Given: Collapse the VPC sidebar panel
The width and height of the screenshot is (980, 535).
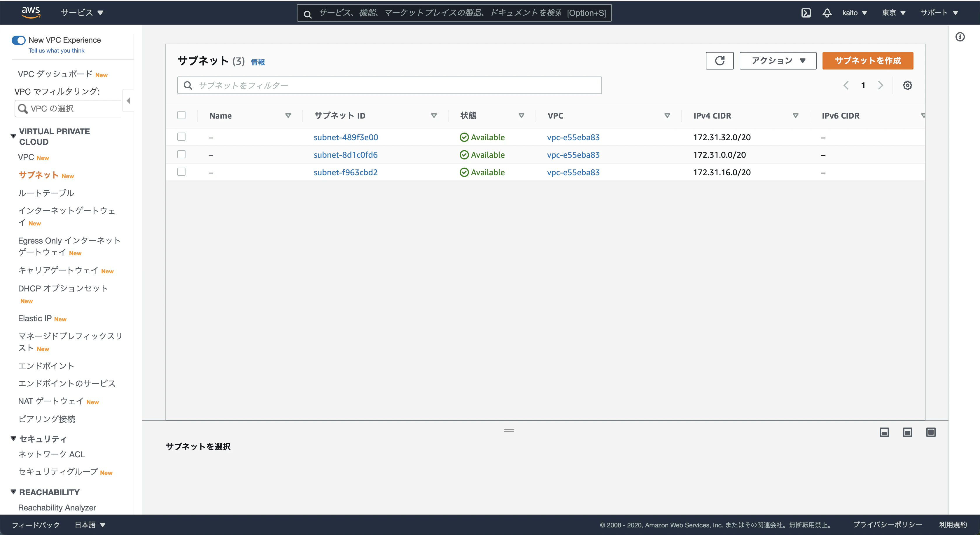Looking at the screenshot, I should (x=128, y=100).
